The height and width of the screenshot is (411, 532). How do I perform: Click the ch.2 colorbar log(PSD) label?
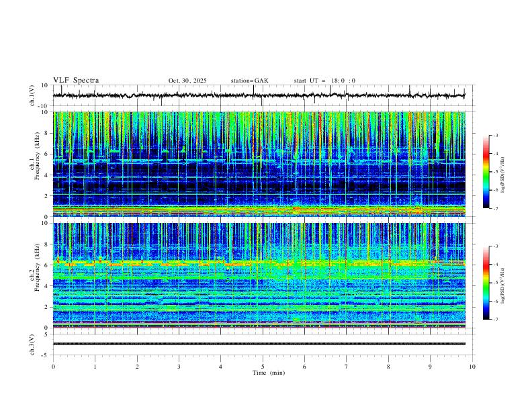[502, 285]
